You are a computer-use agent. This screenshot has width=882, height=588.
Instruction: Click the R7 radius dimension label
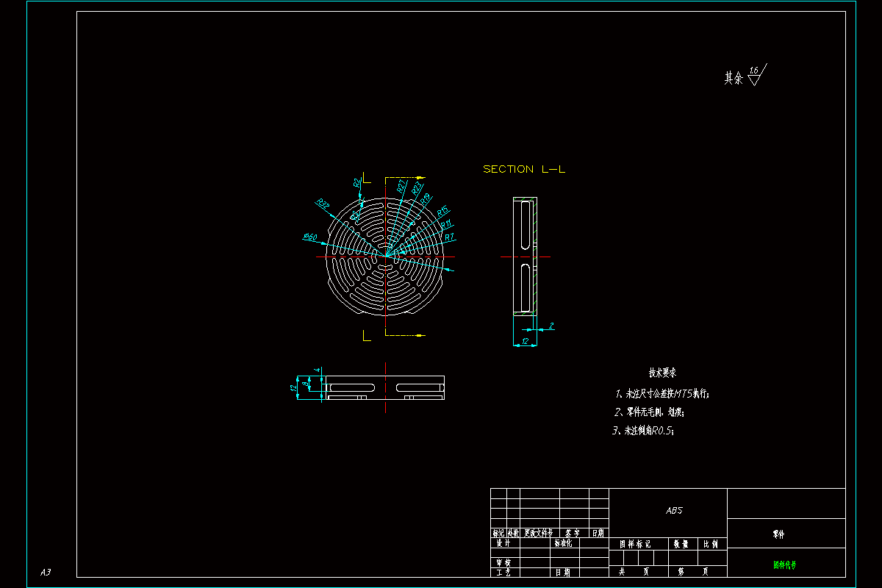(x=449, y=237)
